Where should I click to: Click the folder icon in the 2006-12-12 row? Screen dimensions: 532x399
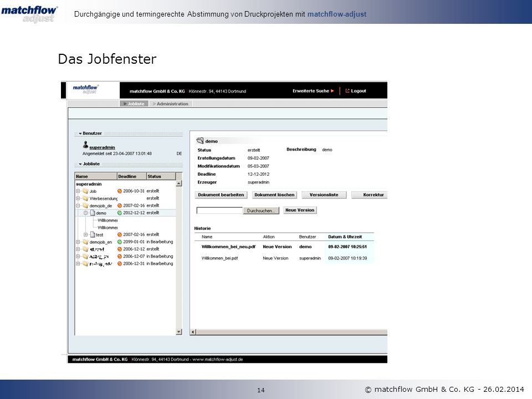tap(85, 249)
